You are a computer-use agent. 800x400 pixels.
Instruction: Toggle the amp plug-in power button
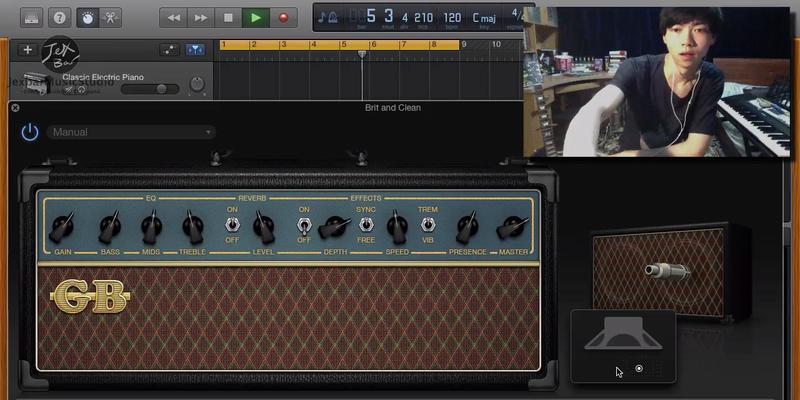coord(30,133)
